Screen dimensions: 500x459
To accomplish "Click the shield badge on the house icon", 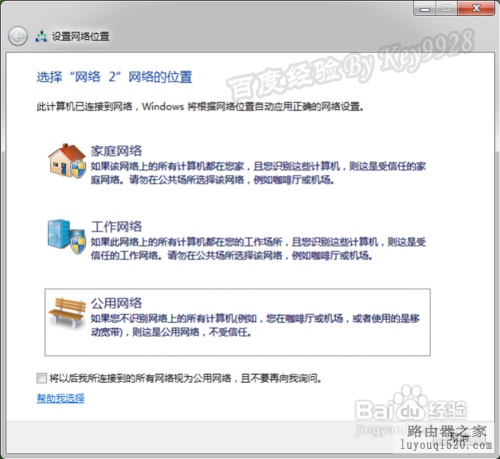I will tap(79, 169).
